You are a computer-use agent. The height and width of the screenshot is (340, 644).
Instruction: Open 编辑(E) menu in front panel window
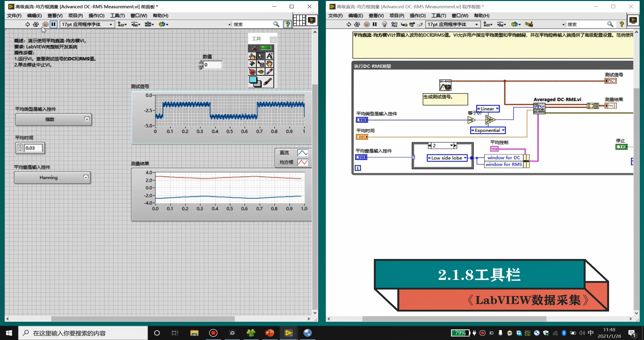tap(34, 15)
